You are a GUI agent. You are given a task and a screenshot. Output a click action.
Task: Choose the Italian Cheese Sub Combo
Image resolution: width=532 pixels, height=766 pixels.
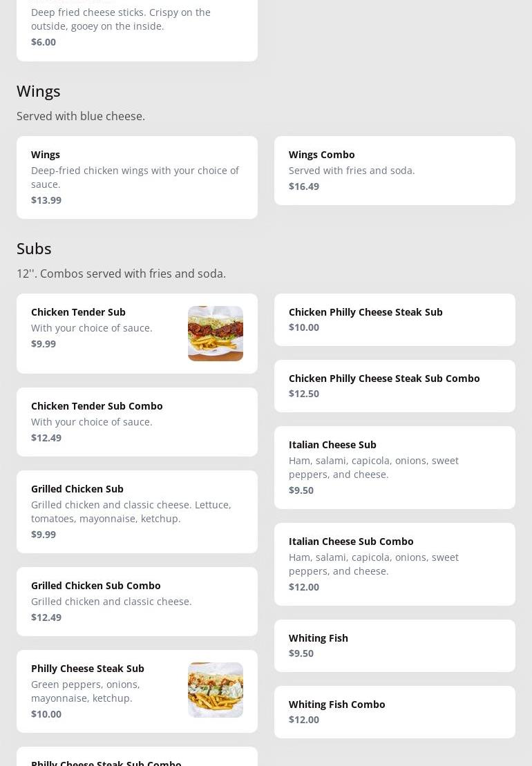pos(395,564)
